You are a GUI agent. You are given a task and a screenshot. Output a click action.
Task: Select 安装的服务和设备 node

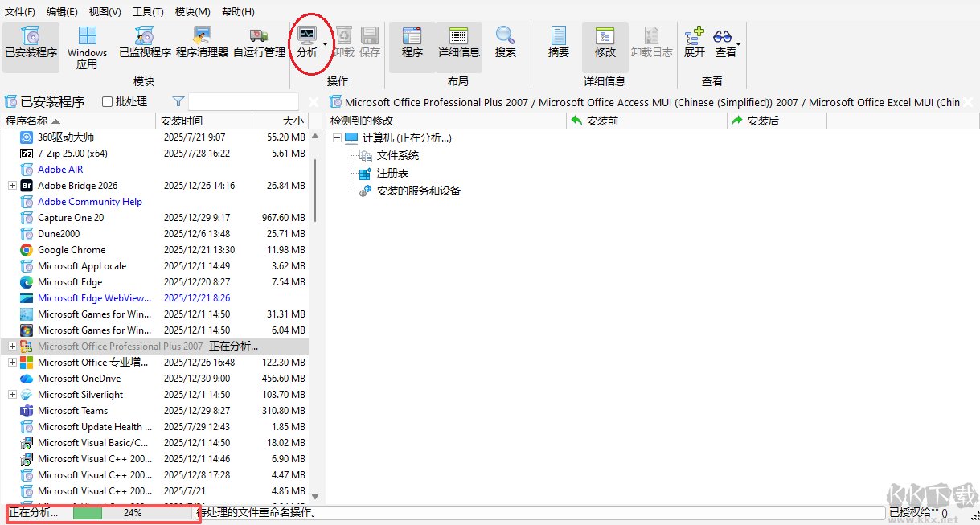pyautogui.click(x=418, y=191)
